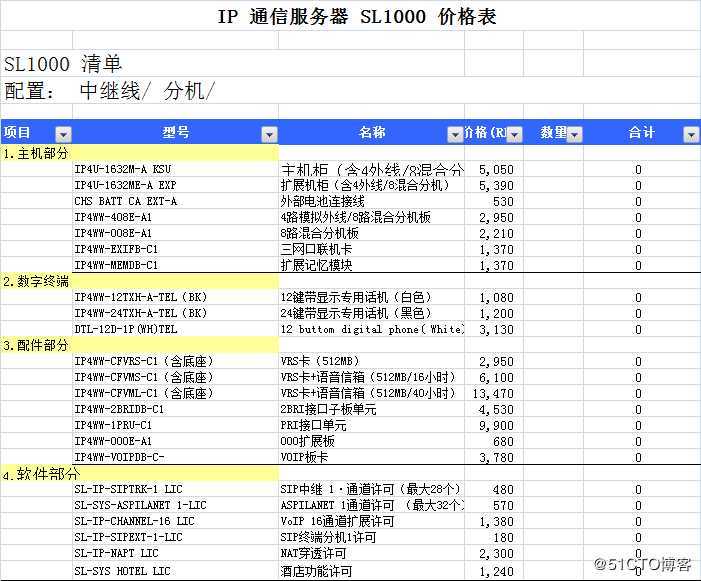Open the 名称 column filter dropdown
The height and width of the screenshot is (581, 701).
tap(455, 134)
